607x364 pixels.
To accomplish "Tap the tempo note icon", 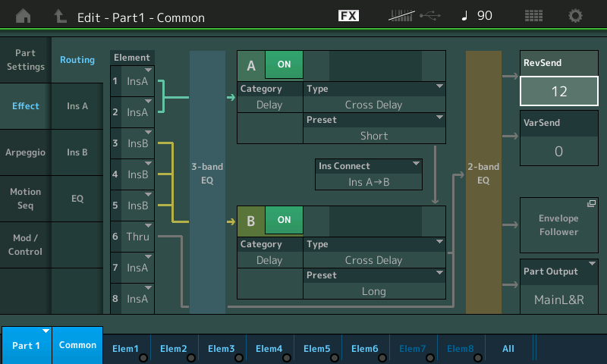I will pos(464,15).
